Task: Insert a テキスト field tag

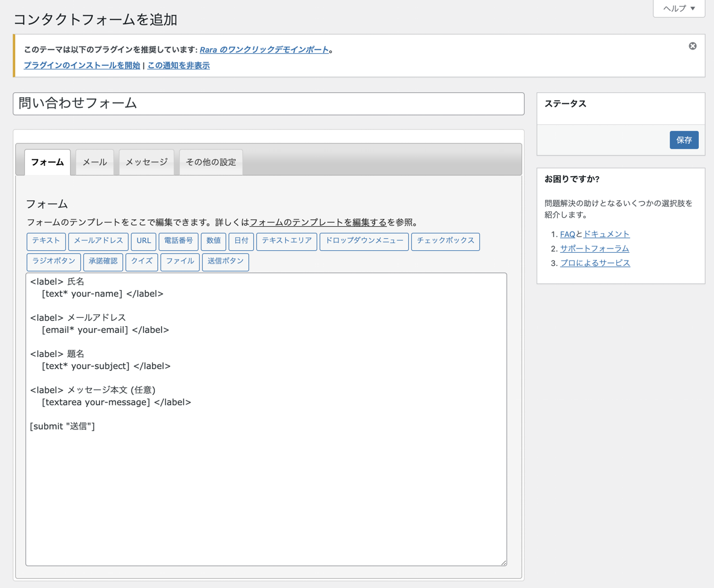Action: (46, 241)
